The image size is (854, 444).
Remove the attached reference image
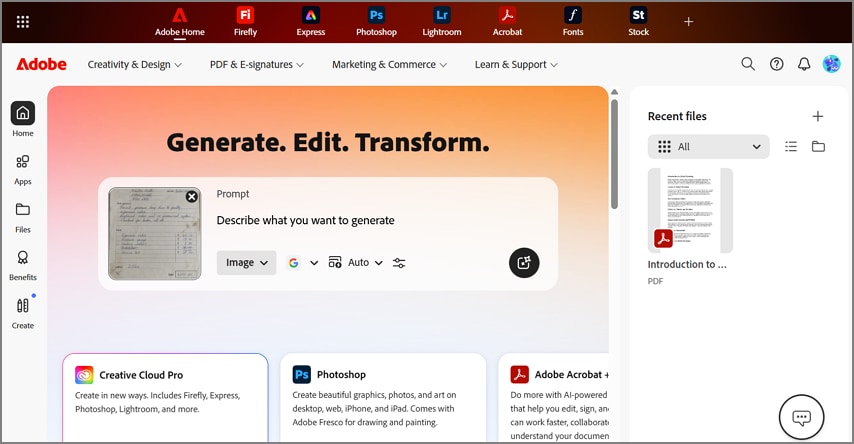click(192, 197)
